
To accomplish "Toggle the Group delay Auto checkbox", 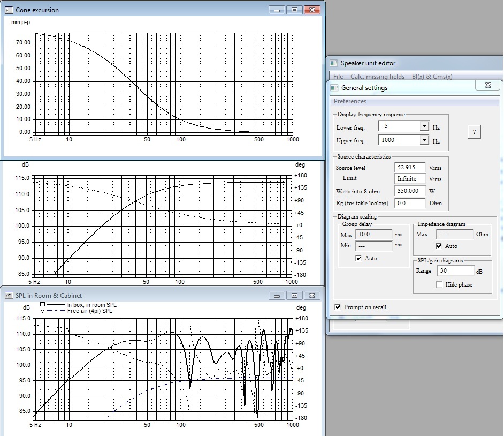I will pos(360,259).
